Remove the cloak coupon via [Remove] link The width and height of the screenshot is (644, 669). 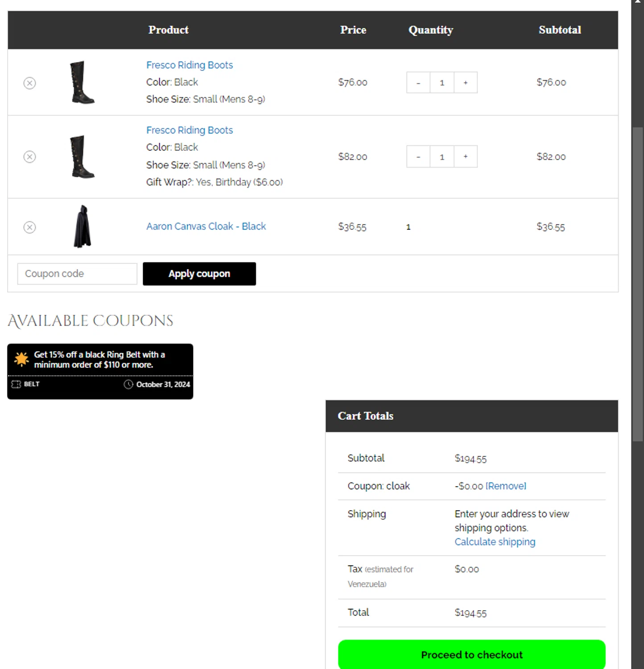(x=506, y=486)
